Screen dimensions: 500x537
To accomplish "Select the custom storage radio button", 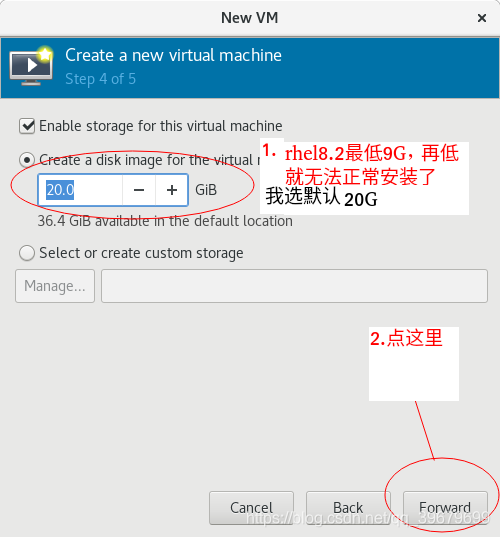I will 27,253.
